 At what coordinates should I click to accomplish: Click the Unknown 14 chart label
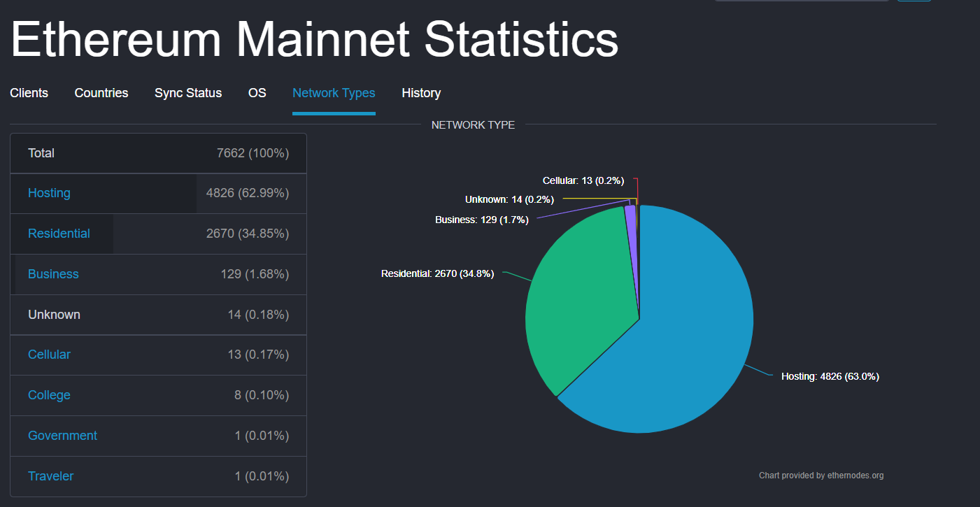click(509, 199)
